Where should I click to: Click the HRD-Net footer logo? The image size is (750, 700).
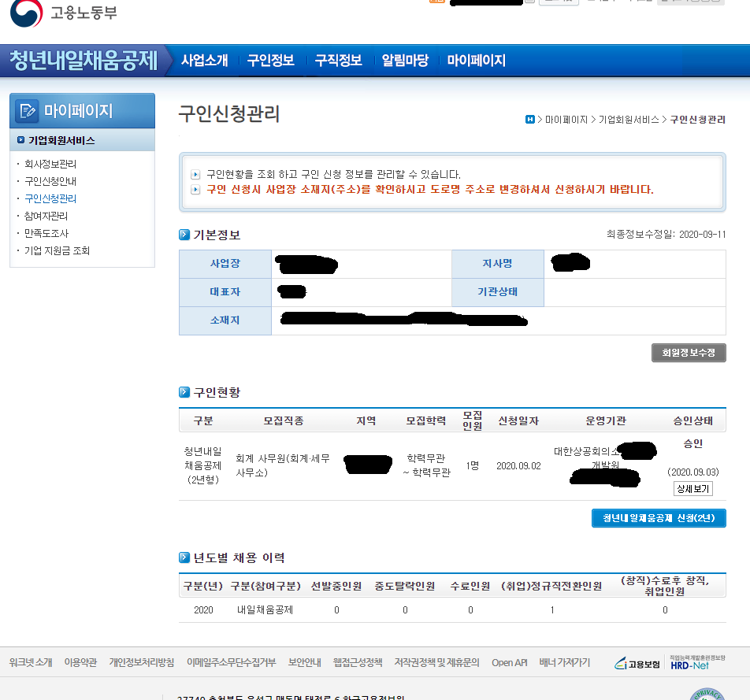click(x=697, y=663)
